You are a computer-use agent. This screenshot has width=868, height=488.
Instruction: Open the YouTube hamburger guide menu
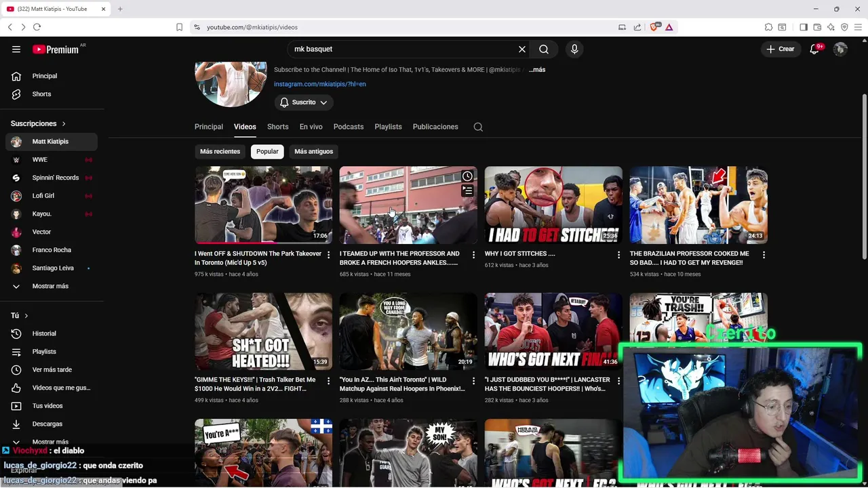point(16,49)
